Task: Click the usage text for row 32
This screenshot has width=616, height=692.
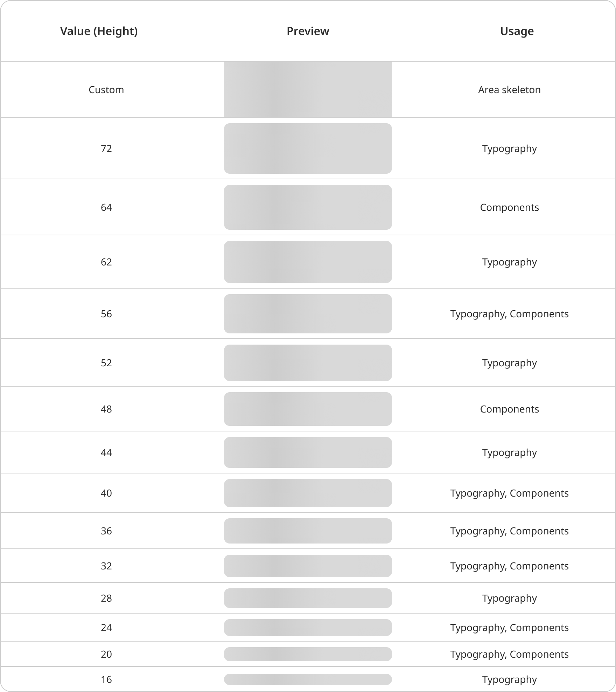Action: [x=509, y=566]
